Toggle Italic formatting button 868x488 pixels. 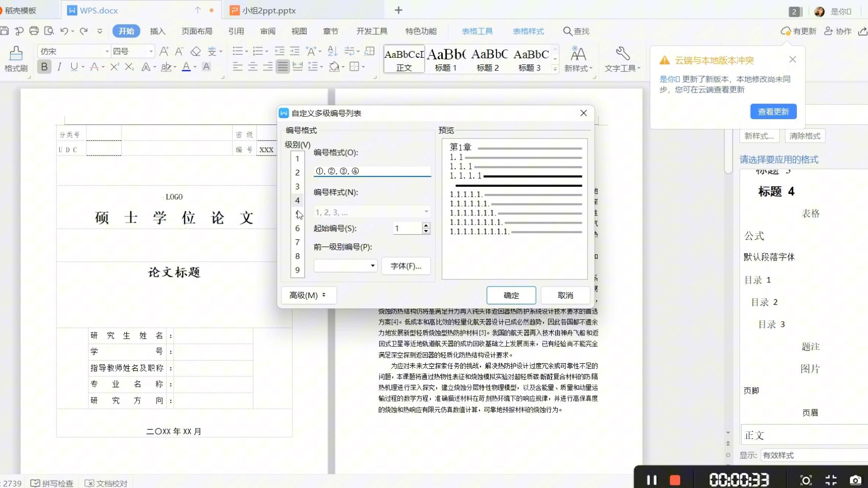tap(59, 66)
